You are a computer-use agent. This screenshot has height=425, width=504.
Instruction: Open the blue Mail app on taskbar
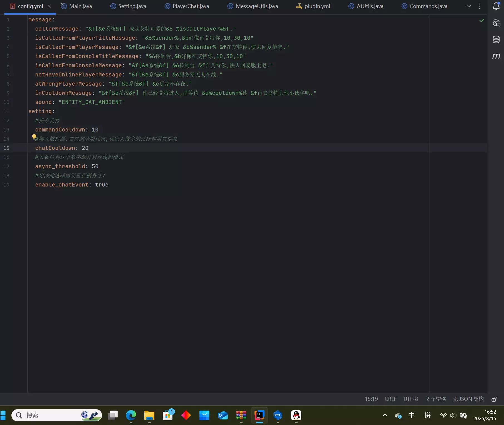[x=204, y=415]
